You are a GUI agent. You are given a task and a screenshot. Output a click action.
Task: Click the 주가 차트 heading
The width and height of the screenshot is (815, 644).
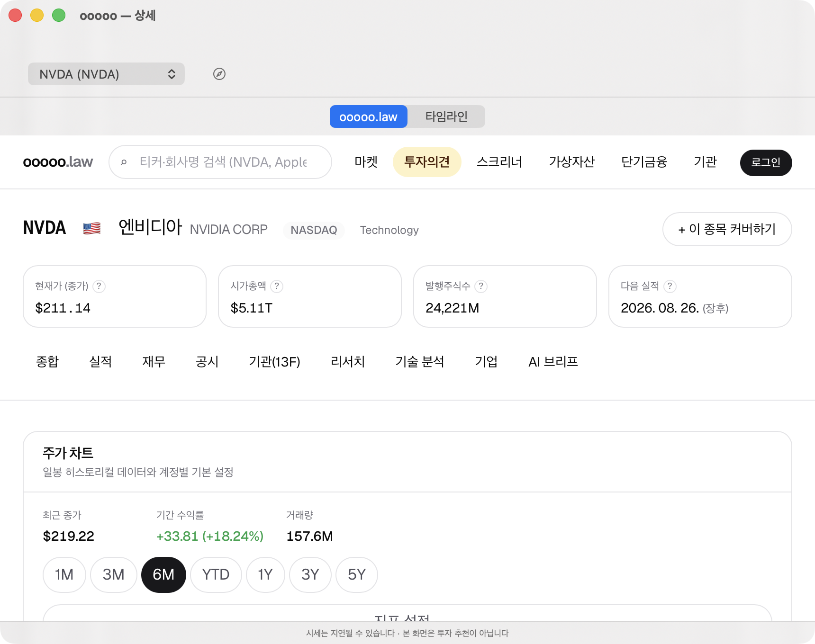coord(68,453)
